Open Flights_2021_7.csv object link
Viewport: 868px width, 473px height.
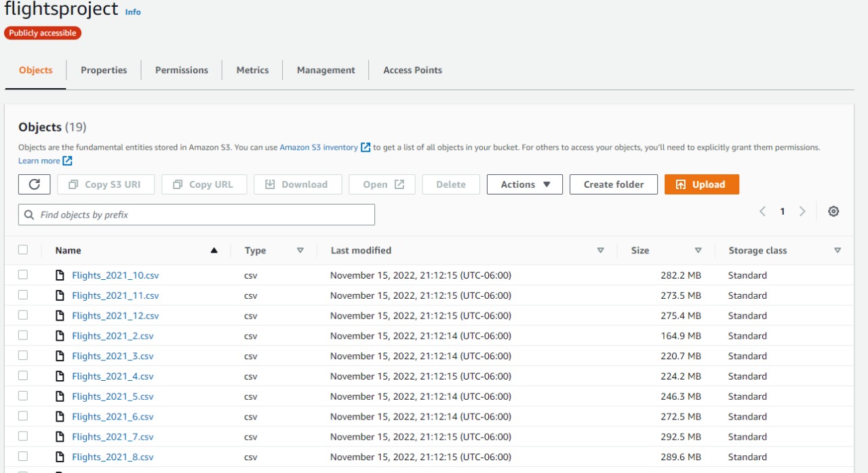click(x=113, y=436)
